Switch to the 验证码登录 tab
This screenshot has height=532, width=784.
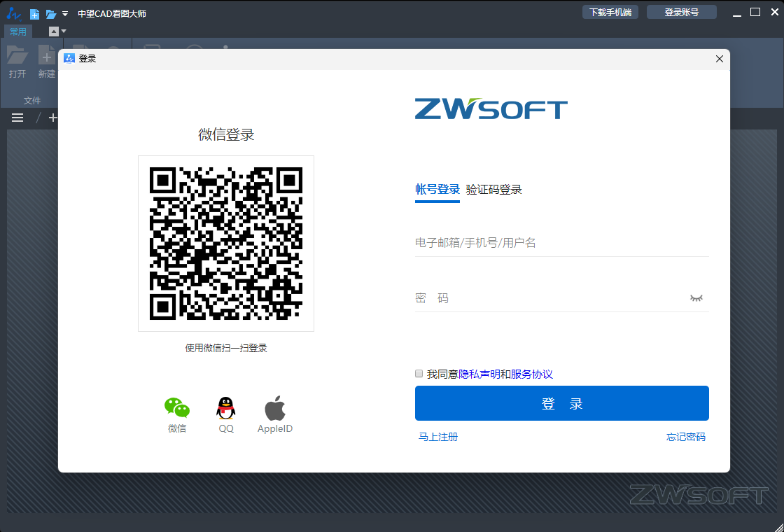(494, 190)
